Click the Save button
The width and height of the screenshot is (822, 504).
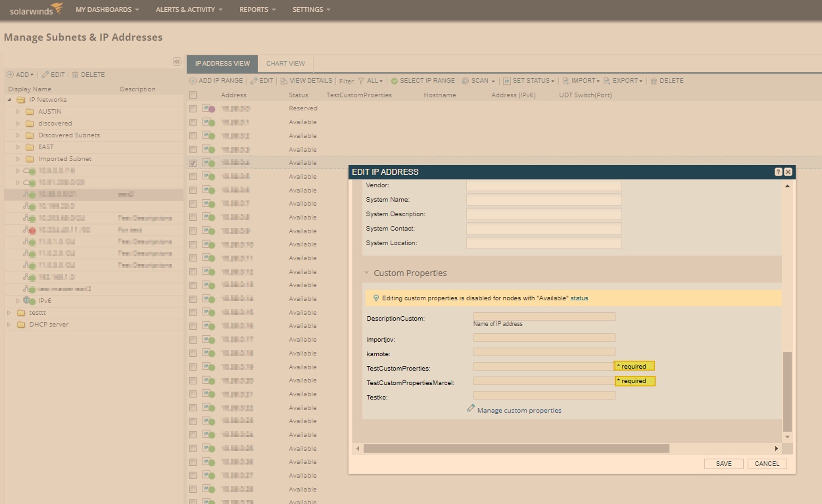click(x=723, y=463)
